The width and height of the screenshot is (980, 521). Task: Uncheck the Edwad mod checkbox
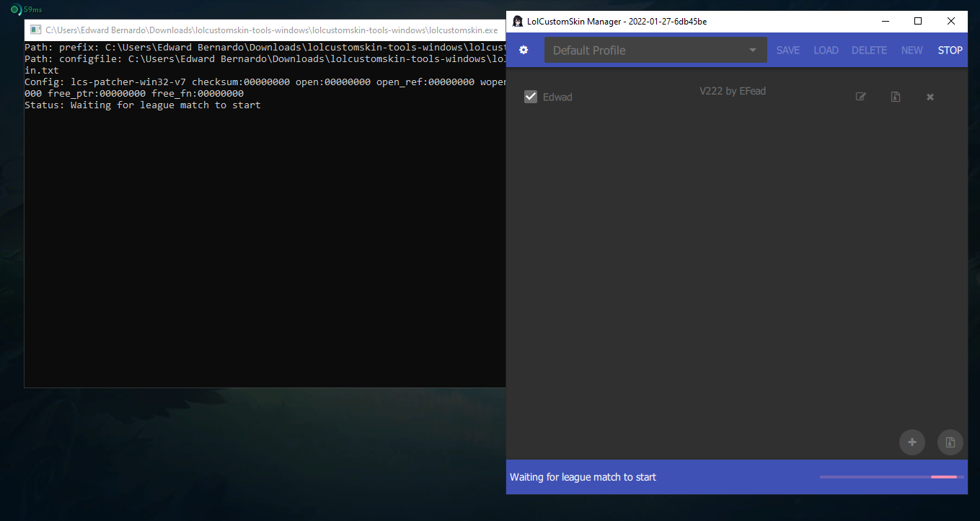point(531,97)
